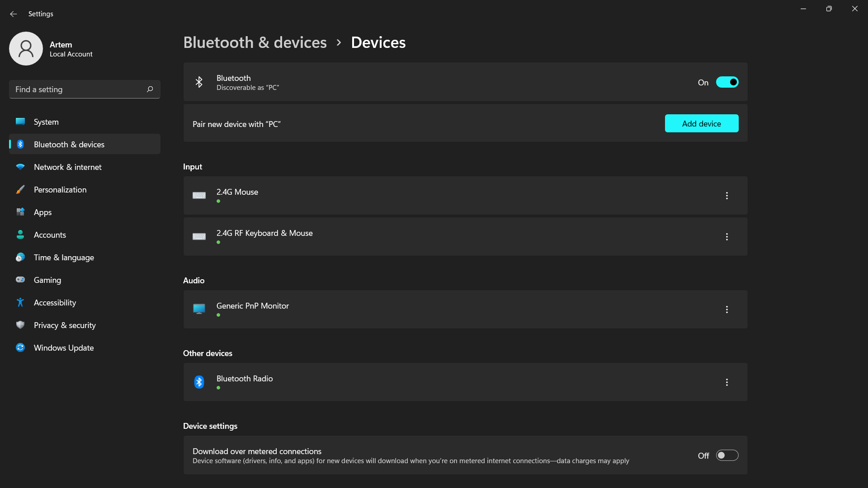The width and height of the screenshot is (868, 488).
Task: Select the Accessibility figure icon
Action: (x=20, y=302)
